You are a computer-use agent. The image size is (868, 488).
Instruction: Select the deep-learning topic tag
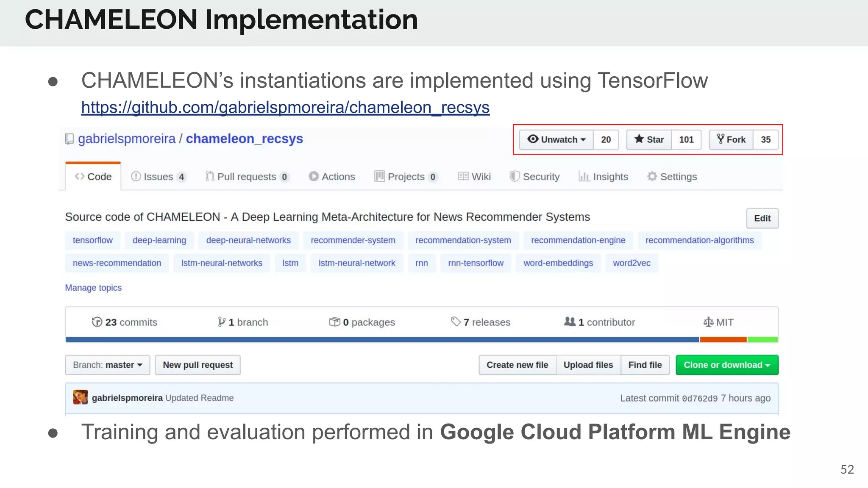click(x=159, y=240)
